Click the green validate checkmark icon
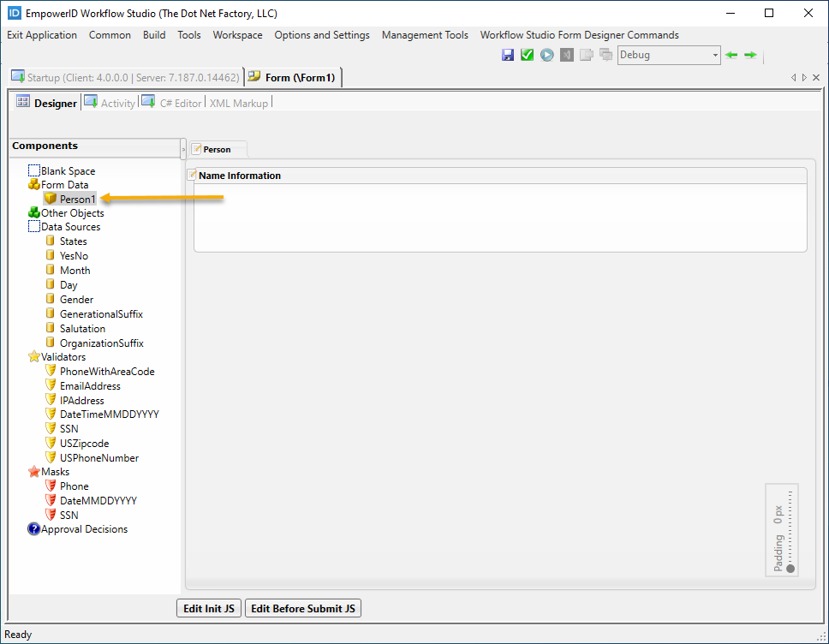This screenshot has height=644, width=829. click(x=528, y=54)
